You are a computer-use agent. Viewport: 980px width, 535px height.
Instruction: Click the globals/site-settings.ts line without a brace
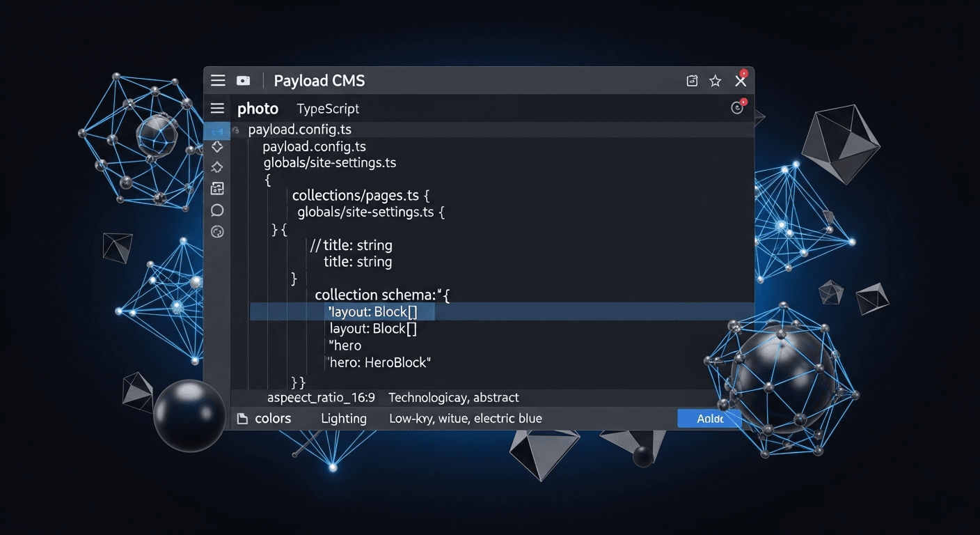click(330, 163)
